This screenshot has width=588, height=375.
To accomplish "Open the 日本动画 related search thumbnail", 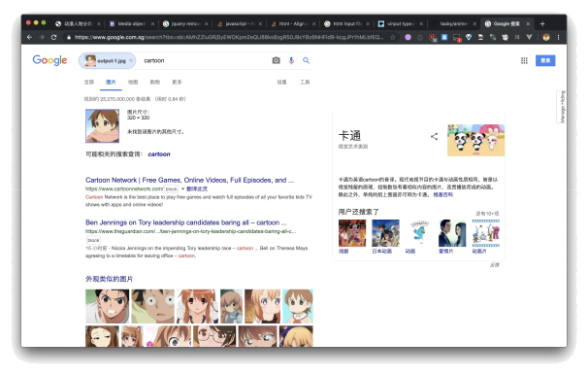I will point(385,233).
